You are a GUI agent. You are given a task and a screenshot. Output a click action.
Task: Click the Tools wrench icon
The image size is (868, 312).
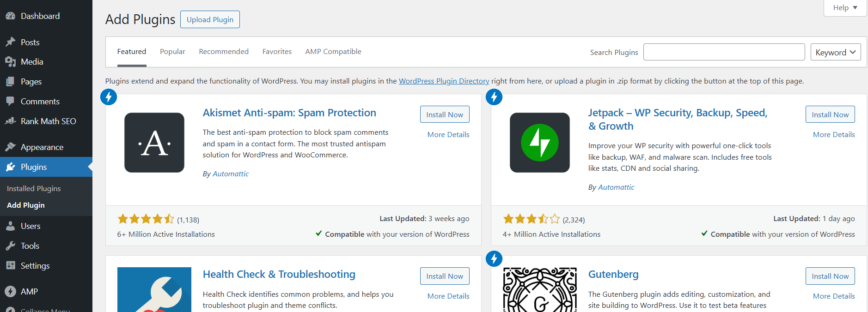click(10, 246)
